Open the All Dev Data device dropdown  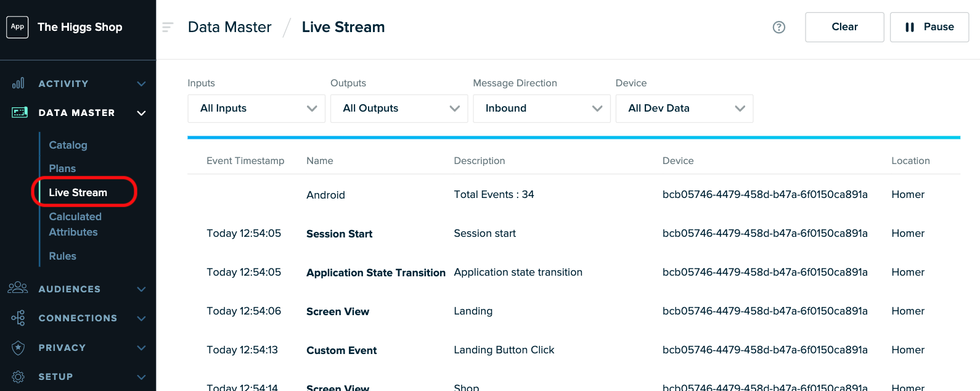[x=684, y=109]
